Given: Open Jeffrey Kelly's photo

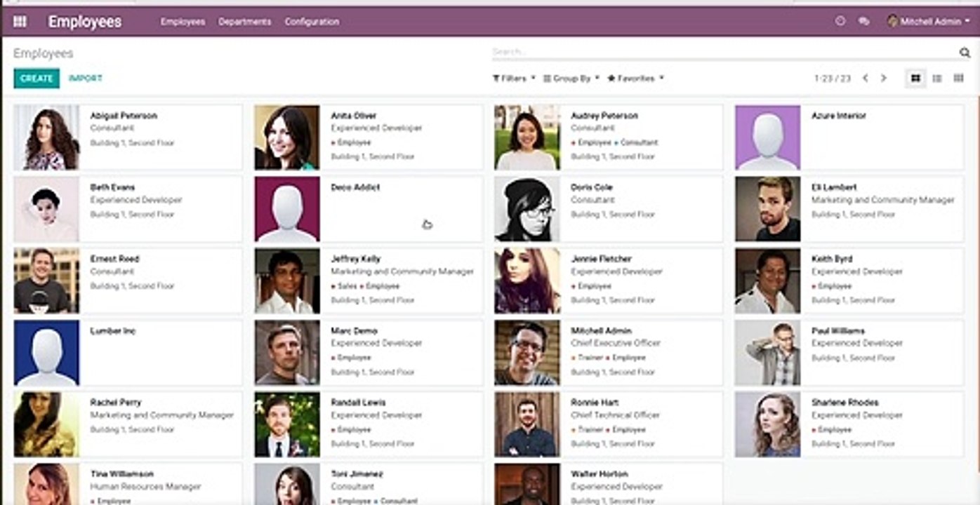Looking at the screenshot, I should tap(287, 281).
